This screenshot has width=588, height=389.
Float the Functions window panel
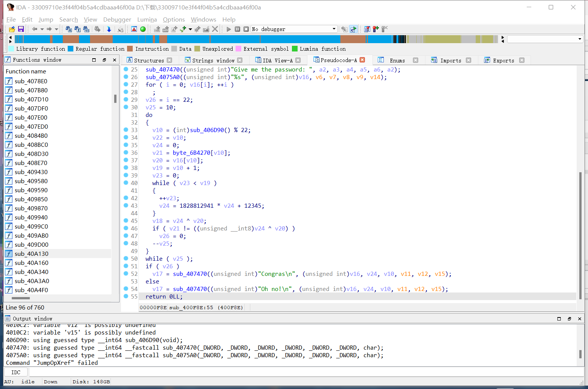(x=104, y=60)
